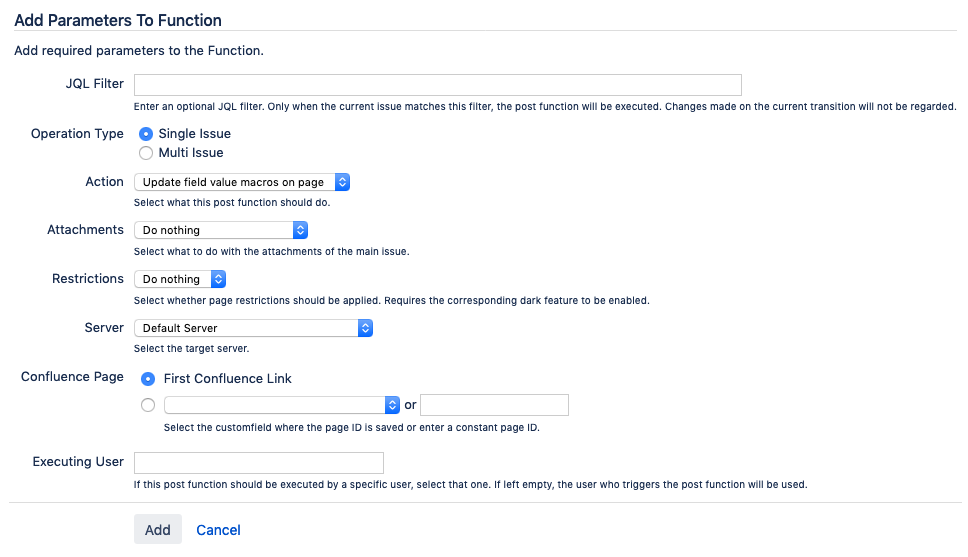This screenshot has width=968, height=557.
Task: Click the Cancel link
Action: click(218, 530)
